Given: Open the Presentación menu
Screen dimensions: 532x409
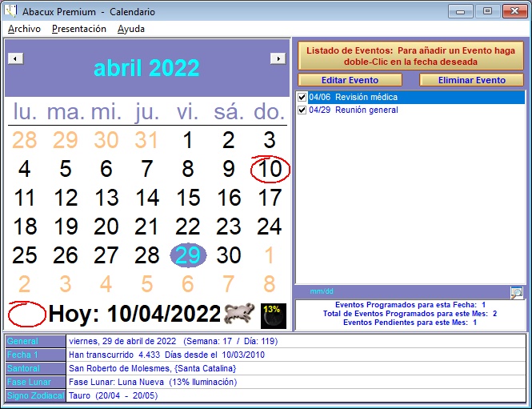Looking at the screenshot, I should pyautogui.click(x=78, y=29).
